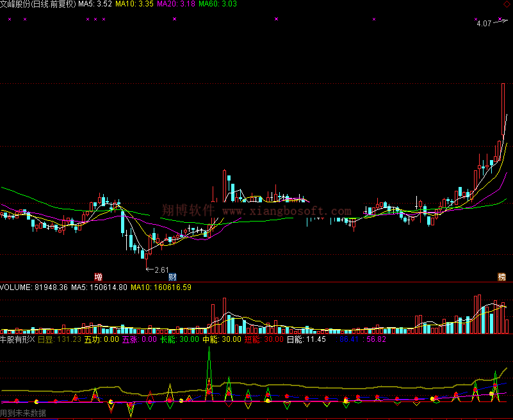Select the stock title 文峰股份(日线.前复权)
The width and height of the screenshot is (513, 420).
[x=38, y=4]
